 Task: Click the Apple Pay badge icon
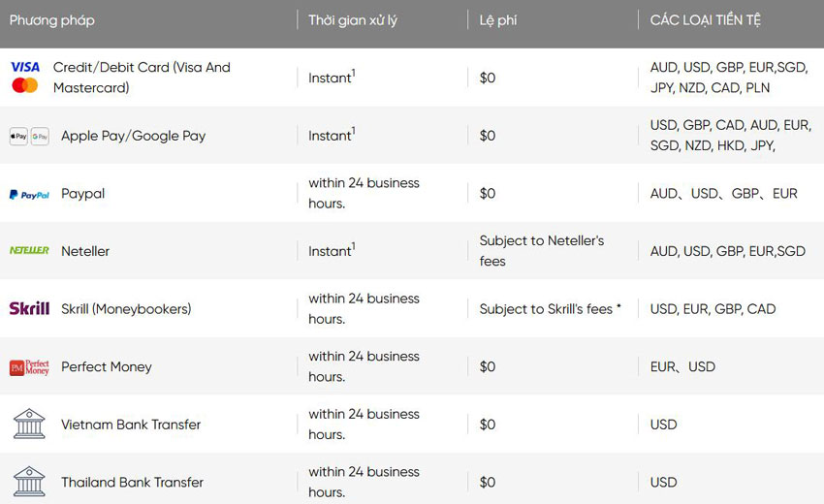pyautogui.click(x=18, y=137)
